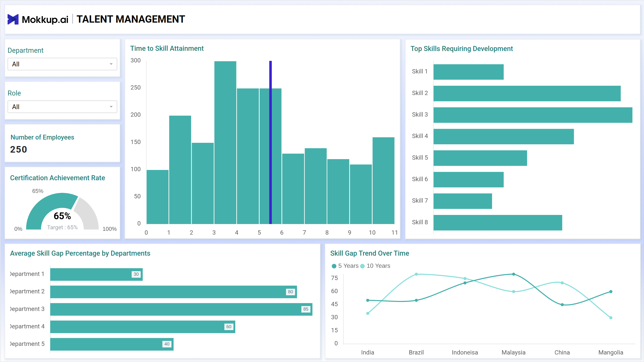Image resolution: width=644 pixels, height=362 pixels.
Task: Select the Skill 3 bar
Action: (x=533, y=115)
